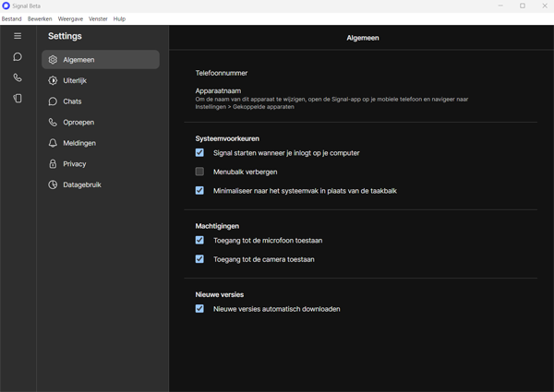Click the Machtigingen heading
The width and height of the screenshot is (554, 392).
pos(217,226)
